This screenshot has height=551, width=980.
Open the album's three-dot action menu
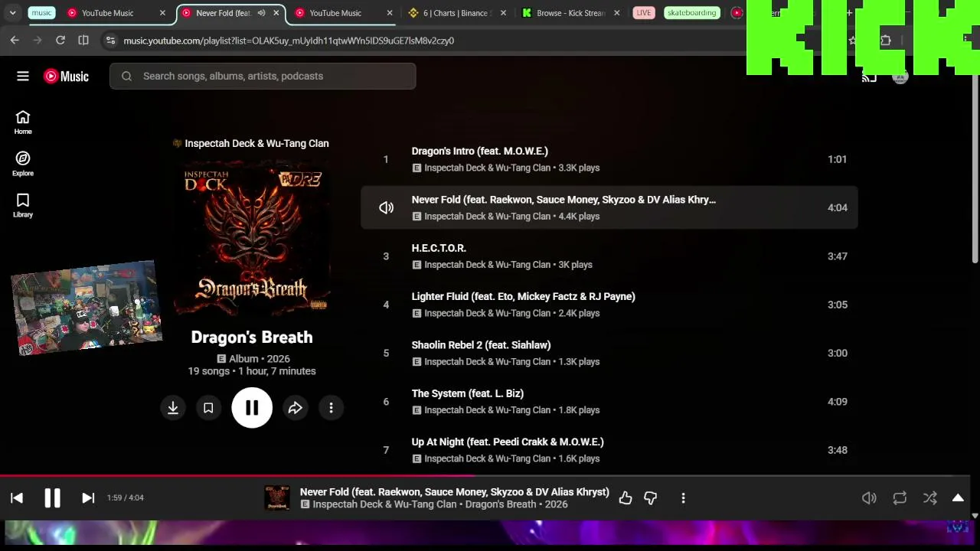point(331,408)
